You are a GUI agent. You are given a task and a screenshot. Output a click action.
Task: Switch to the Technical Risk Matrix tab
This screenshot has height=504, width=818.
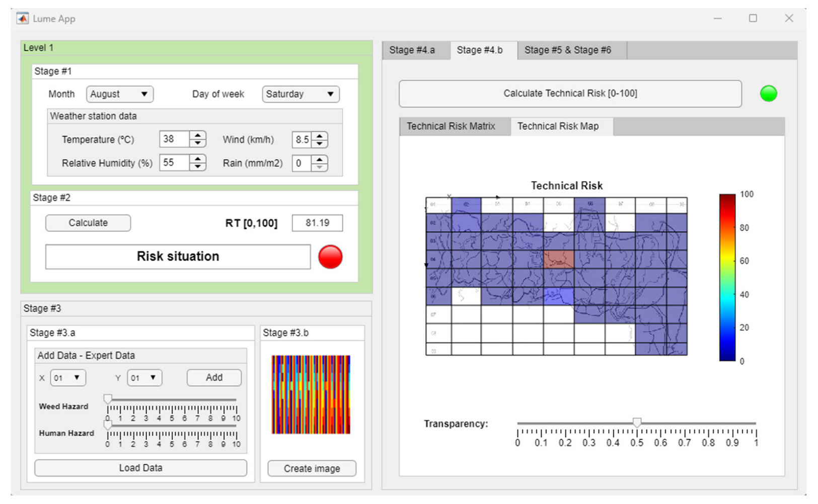point(451,126)
